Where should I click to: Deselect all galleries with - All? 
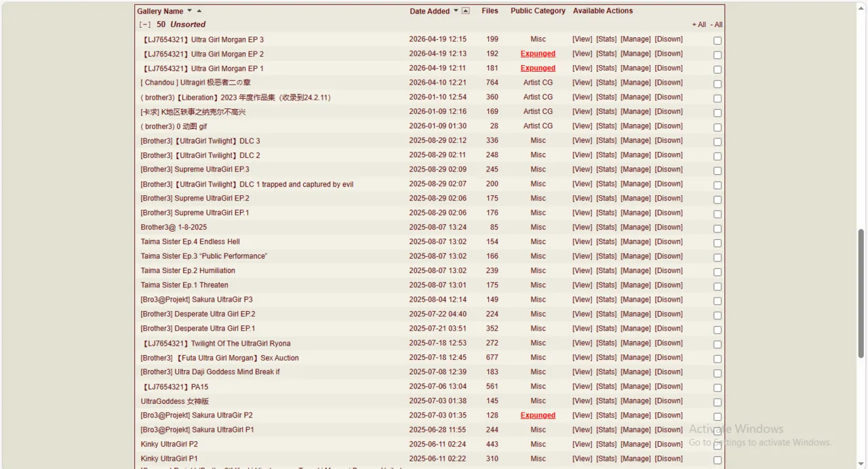pos(716,25)
